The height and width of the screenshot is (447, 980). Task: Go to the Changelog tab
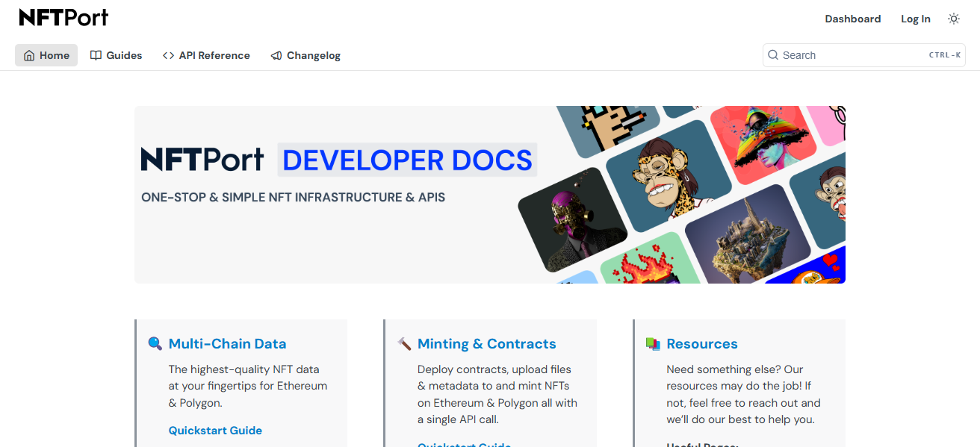click(306, 55)
